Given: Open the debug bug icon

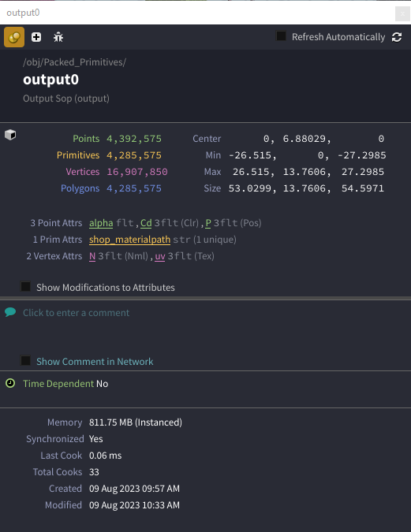Looking at the screenshot, I should 58,37.
